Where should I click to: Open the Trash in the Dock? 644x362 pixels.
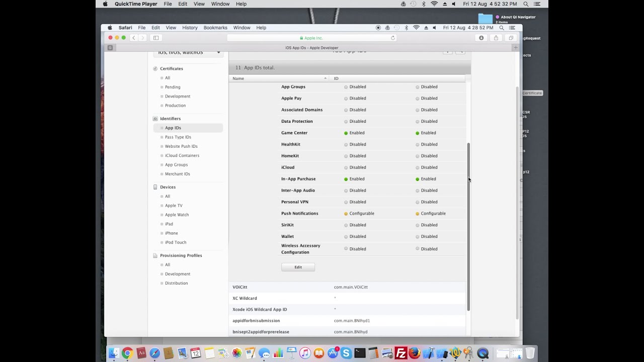[530, 353]
